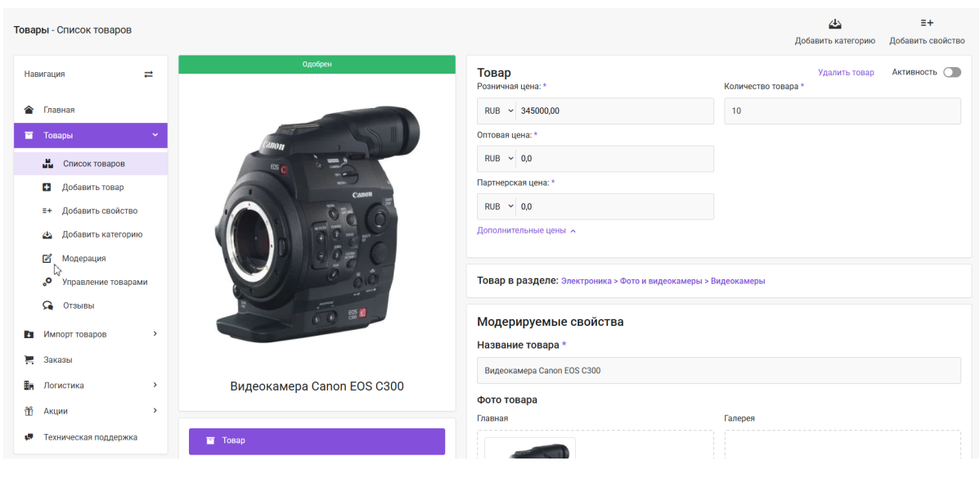Expand the Импорт товаров submenu arrow
The image size is (980, 479).
(155, 334)
